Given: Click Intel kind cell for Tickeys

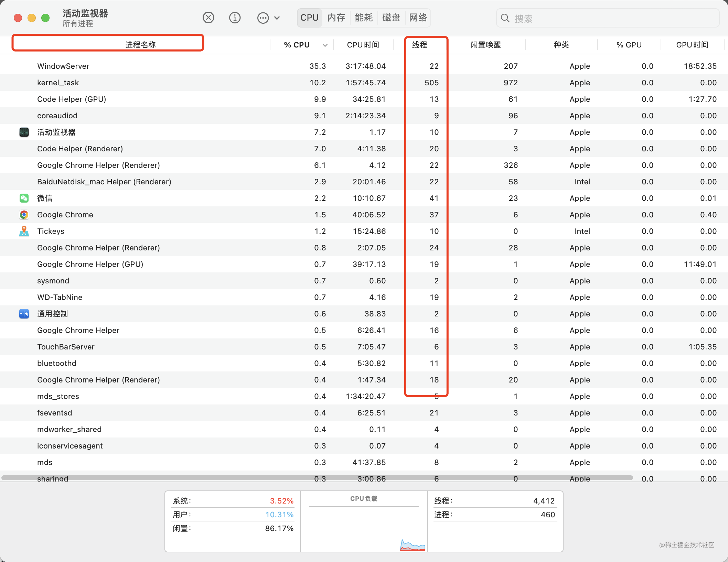Looking at the screenshot, I should [x=582, y=231].
